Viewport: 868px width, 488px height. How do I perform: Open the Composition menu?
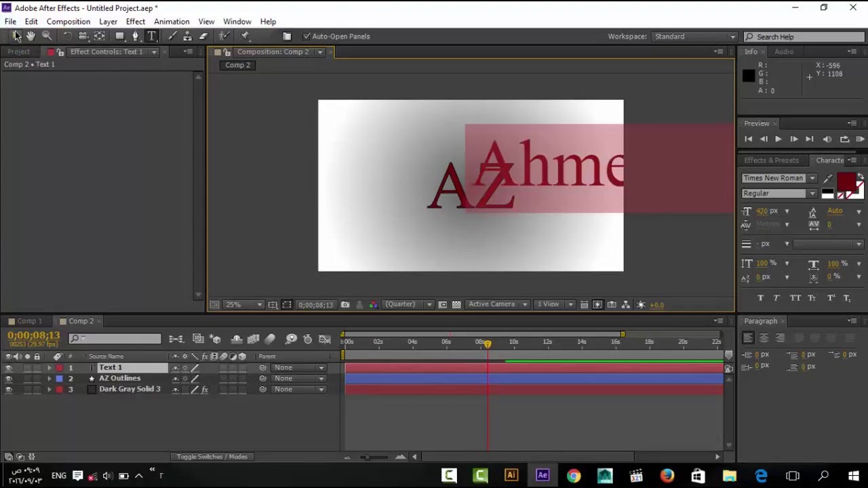click(68, 22)
